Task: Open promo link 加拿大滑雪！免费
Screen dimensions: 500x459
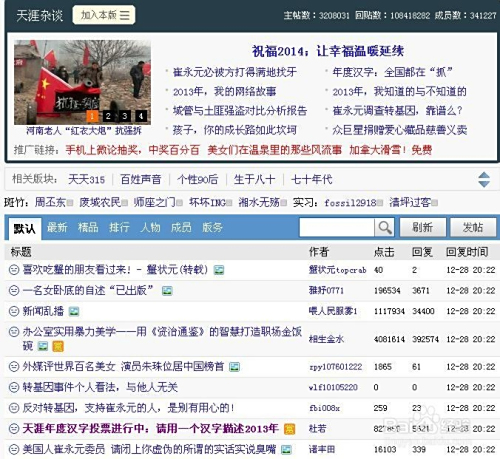Action: pyautogui.click(x=391, y=150)
